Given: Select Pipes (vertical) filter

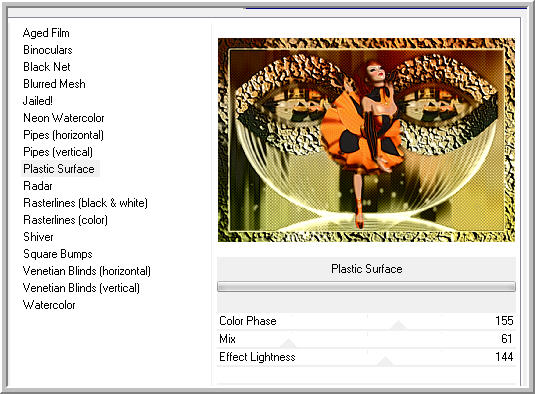Looking at the screenshot, I should click(x=58, y=152).
